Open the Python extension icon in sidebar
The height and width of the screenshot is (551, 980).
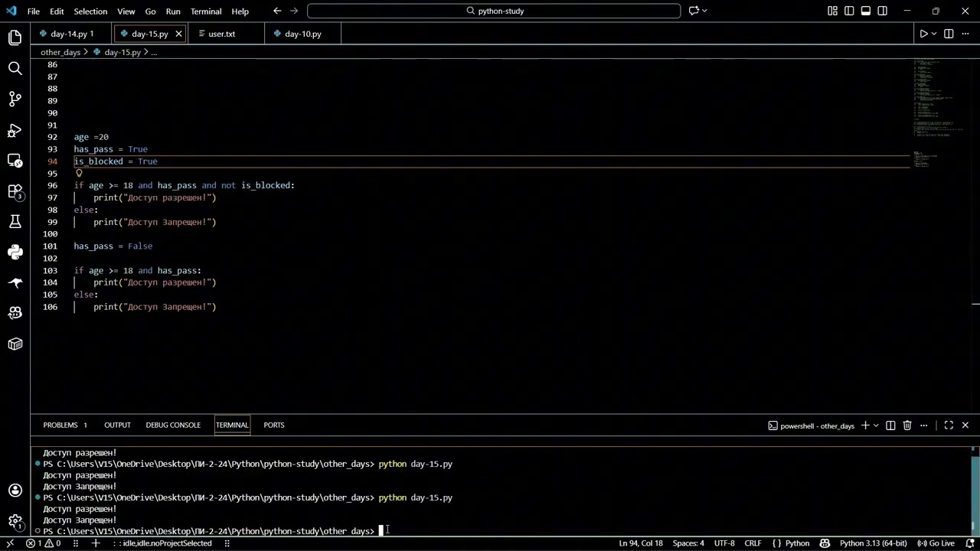pyautogui.click(x=15, y=252)
